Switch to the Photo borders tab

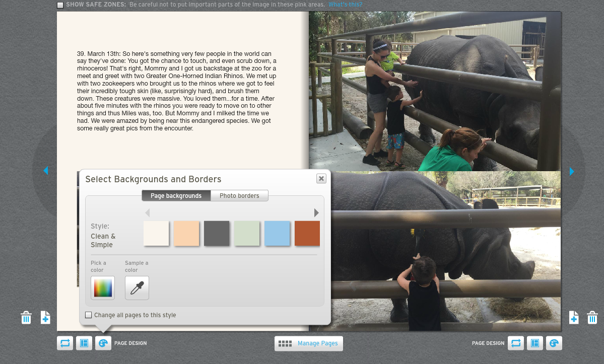coord(239,196)
